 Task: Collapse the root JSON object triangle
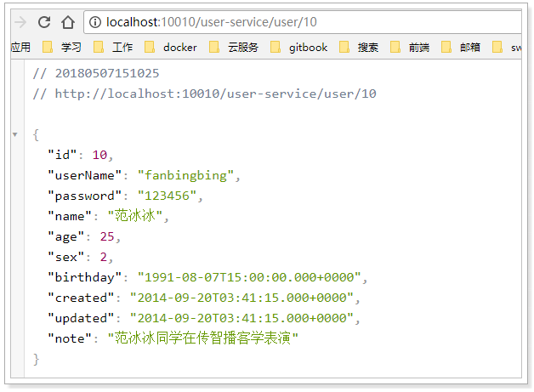click(x=15, y=134)
